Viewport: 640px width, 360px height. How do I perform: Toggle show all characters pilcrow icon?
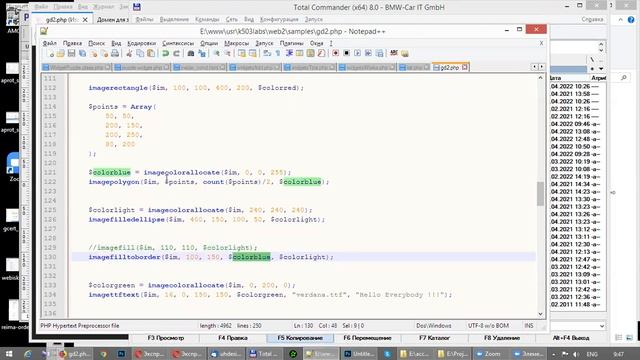(278, 53)
